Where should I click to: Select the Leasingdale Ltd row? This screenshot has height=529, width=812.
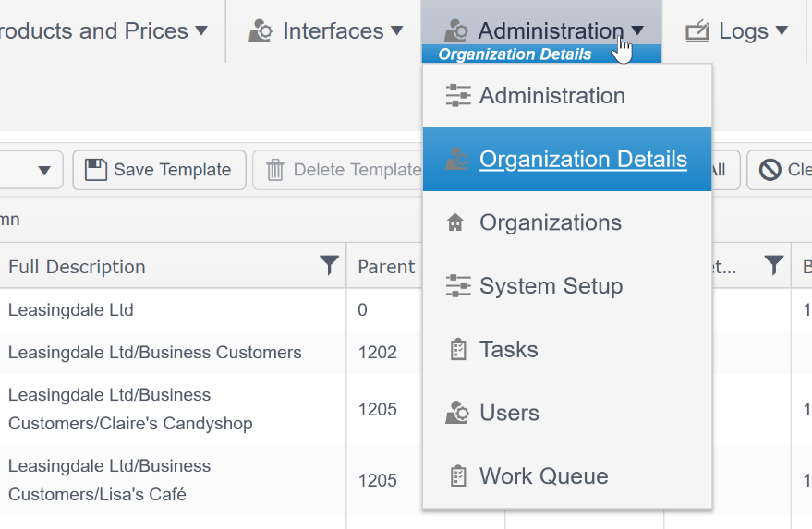pos(71,310)
